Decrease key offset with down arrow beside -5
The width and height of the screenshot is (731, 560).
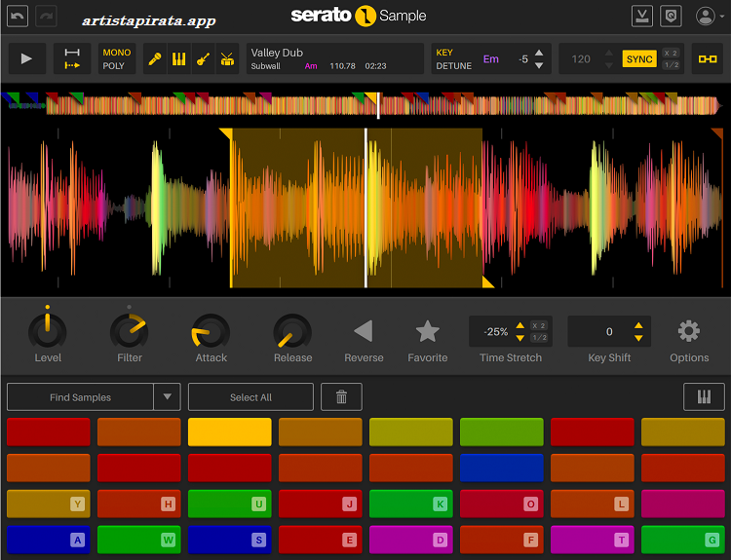click(x=539, y=65)
